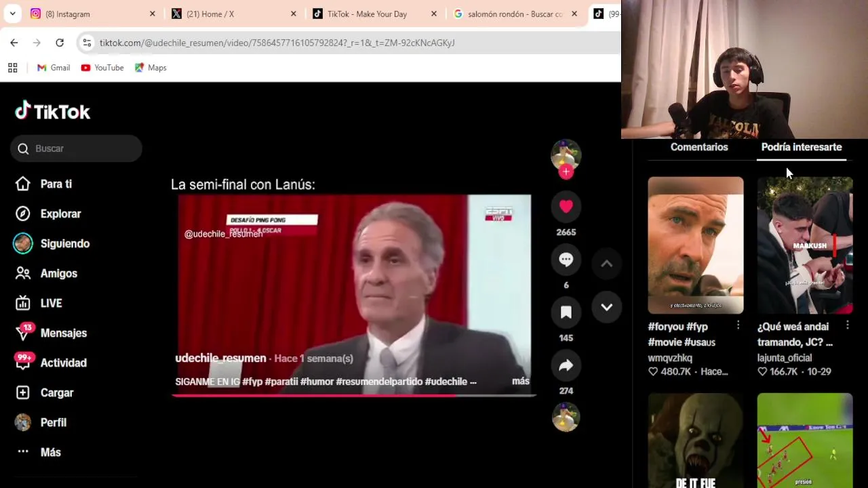This screenshot has width=868, height=488.
Task: Go to previous video with up chevron
Action: 607,264
